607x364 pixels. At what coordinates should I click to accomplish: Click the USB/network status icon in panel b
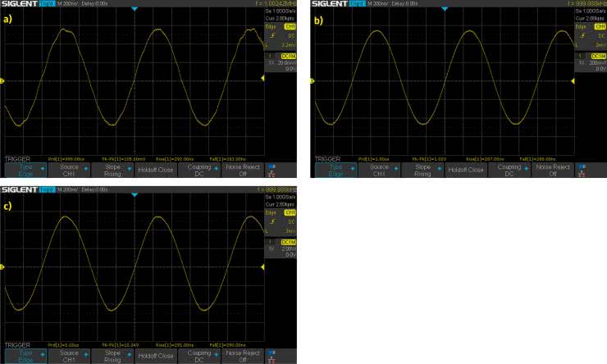pos(582,170)
